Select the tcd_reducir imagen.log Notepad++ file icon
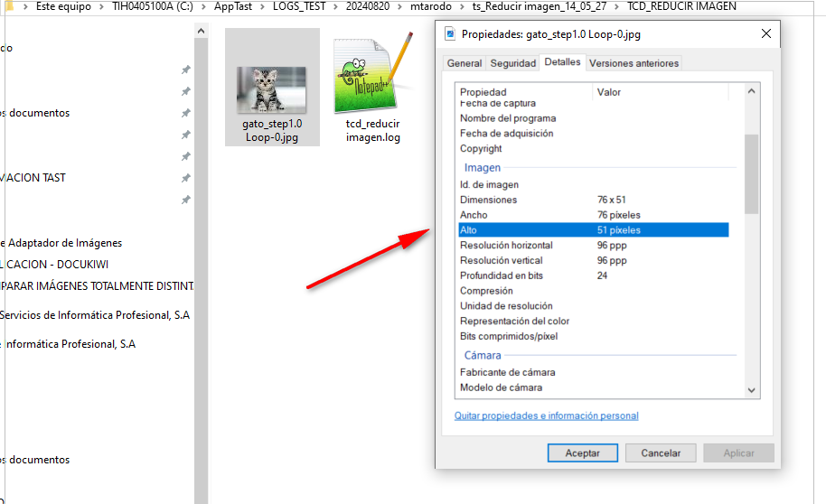Screen dimensions: 826x504 click(372, 77)
